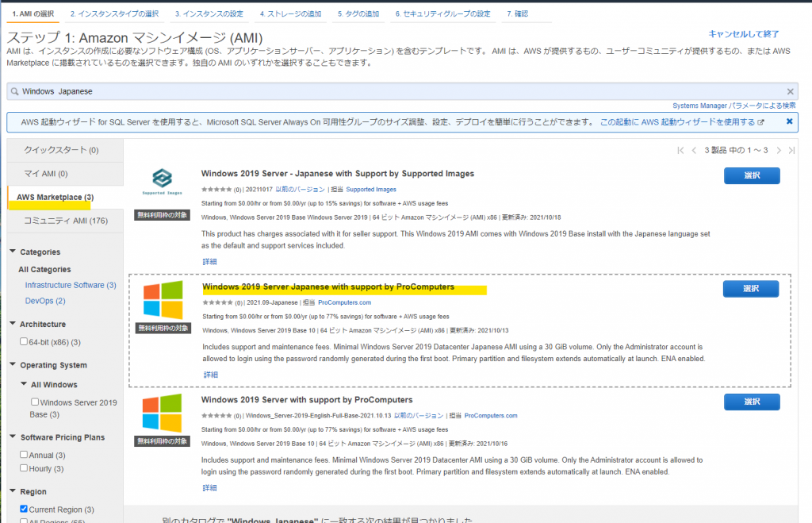The height and width of the screenshot is (523, 812).
Task: Click Windows logo of English ProComputers AMI
Action: (162, 413)
